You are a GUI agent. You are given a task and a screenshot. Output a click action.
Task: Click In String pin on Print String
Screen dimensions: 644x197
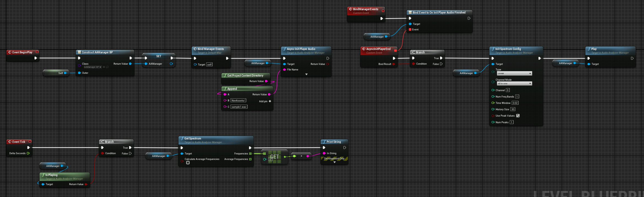click(x=324, y=153)
